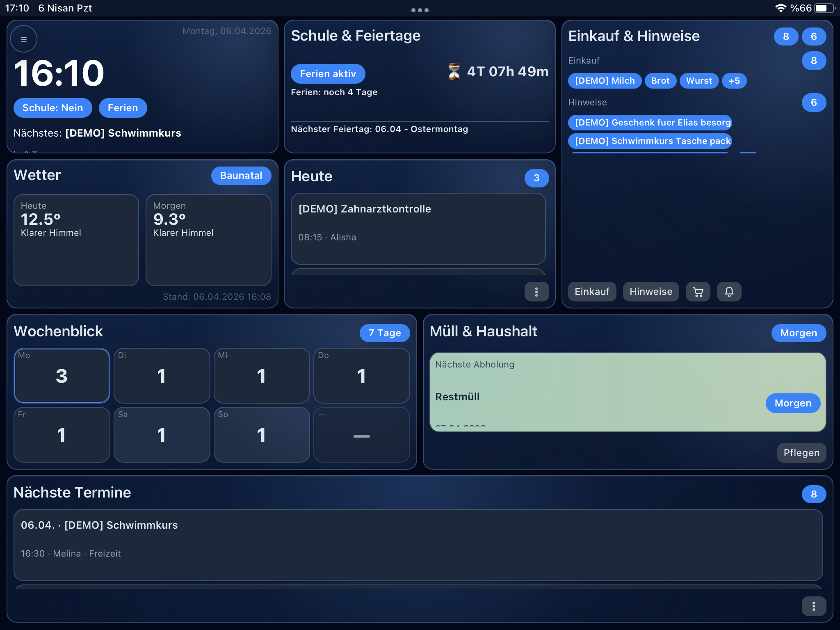840x630 pixels.
Task: Select the Mo day tile in Wochenblick
Action: pos(62,375)
